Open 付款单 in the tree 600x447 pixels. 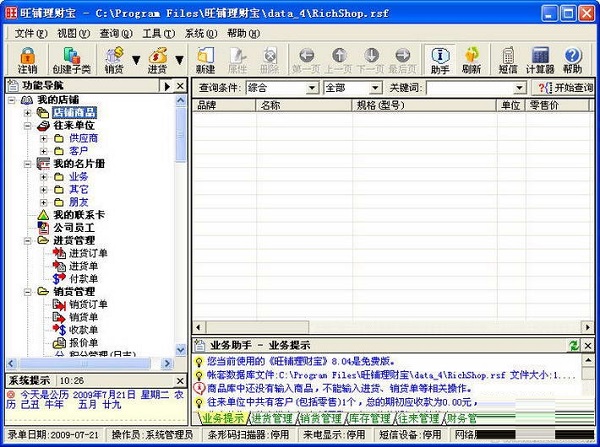[x=83, y=279]
